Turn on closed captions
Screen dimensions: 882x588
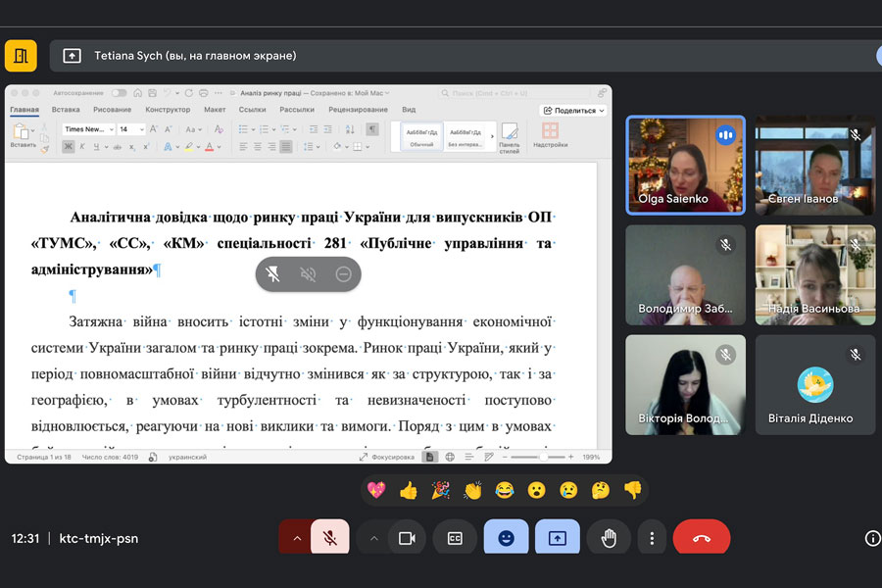[455, 538]
